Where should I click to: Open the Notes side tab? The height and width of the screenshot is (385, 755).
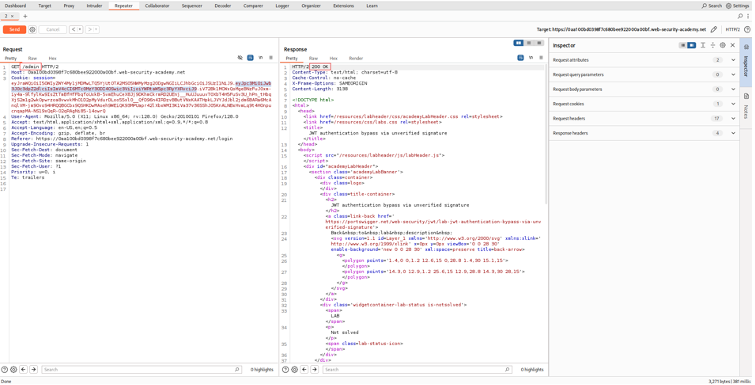coord(746,106)
